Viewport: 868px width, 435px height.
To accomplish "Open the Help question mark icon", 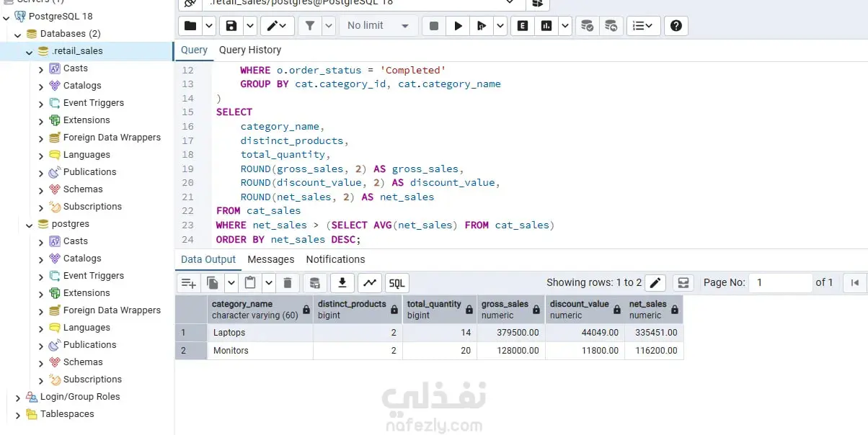I will [676, 26].
